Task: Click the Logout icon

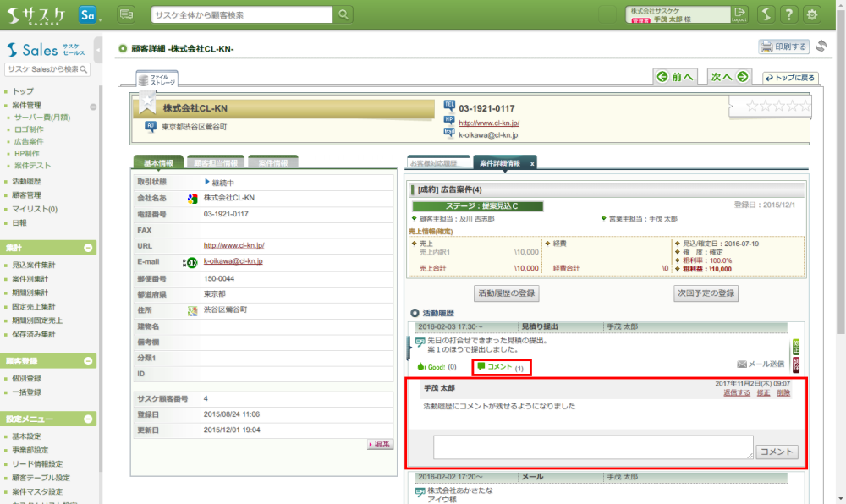Action: click(x=739, y=14)
